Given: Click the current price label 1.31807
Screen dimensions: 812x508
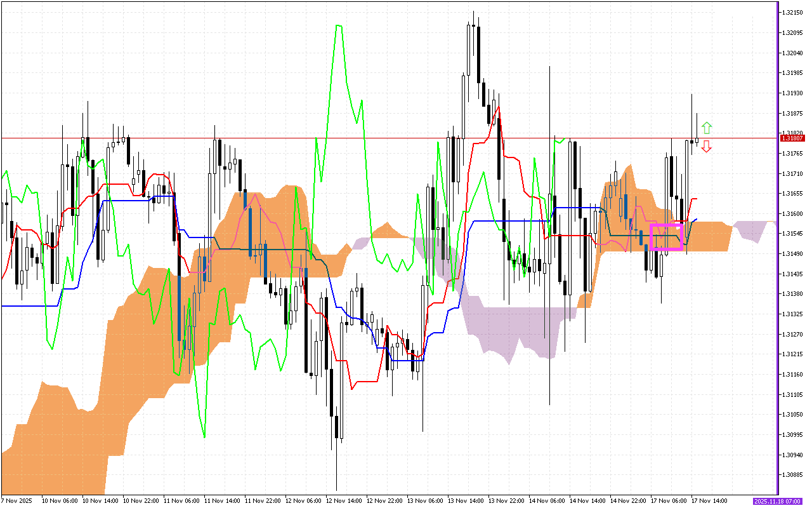Looking at the screenshot, I should tap(792, 138).
